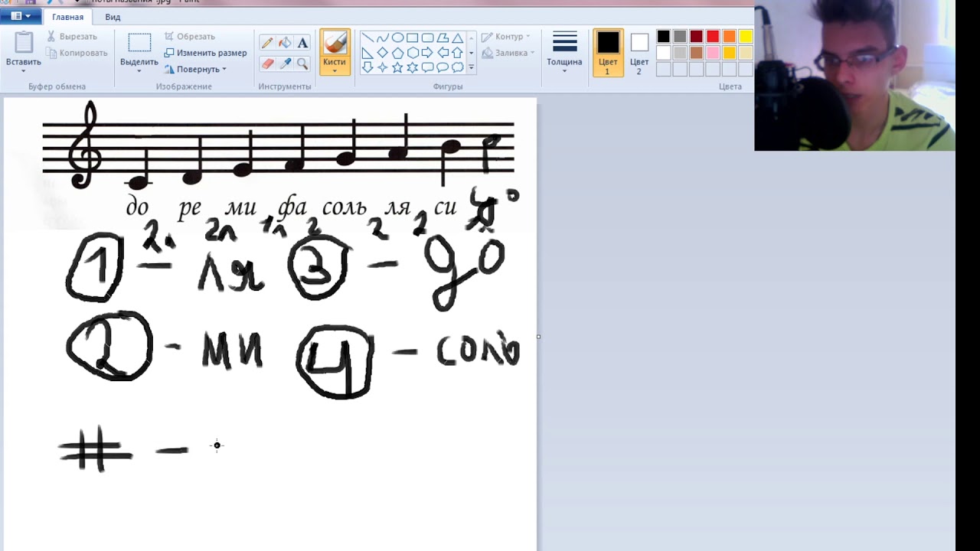This screenshot has height=551, width=980.
Task: Choose the Pentagon shape
Action: click(x=397, y=53)
